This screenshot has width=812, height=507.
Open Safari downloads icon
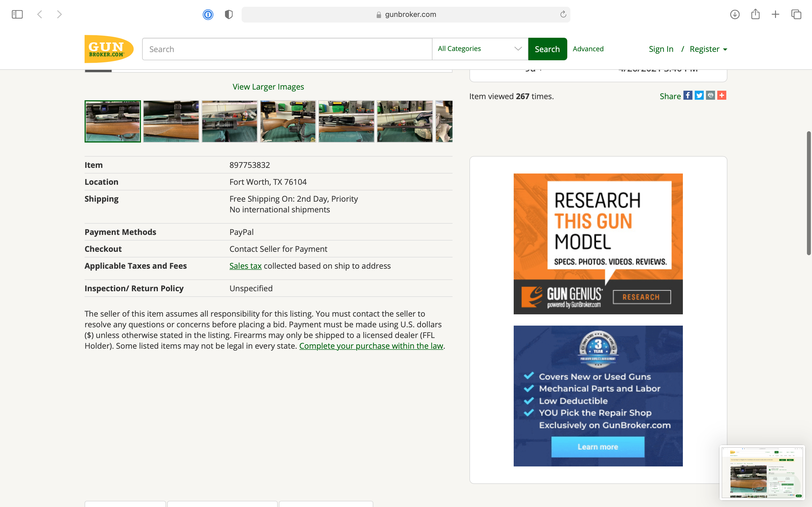tap(734, 14)
